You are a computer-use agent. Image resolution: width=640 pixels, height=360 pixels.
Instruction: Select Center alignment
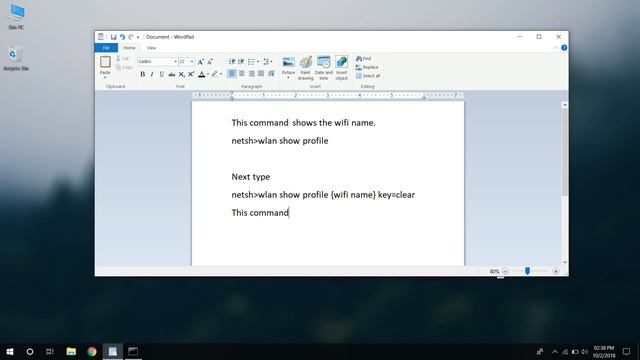(242, 73)
